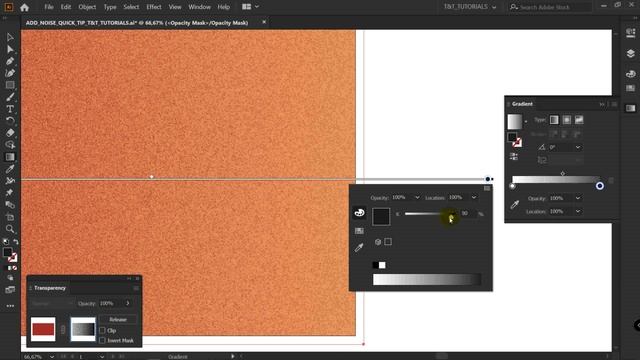
Task: Select the gradient opacity mask thumbnail
Action: [83, 329]
